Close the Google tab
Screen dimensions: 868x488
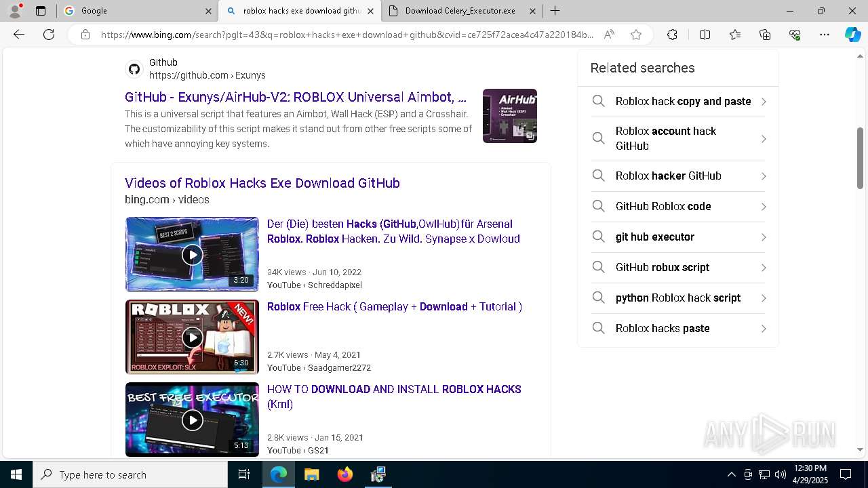coord(208,11)
